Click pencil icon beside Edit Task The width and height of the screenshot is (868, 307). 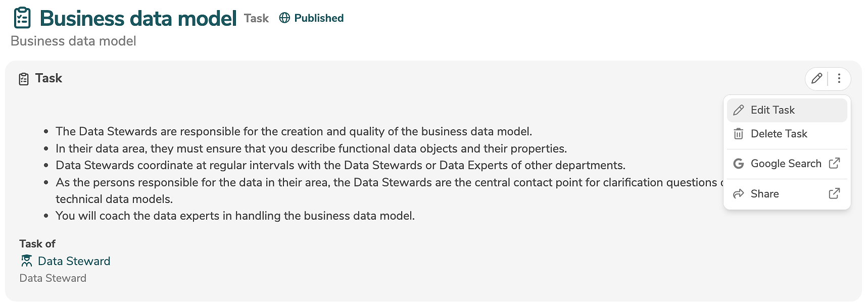(x=739, y=110)
